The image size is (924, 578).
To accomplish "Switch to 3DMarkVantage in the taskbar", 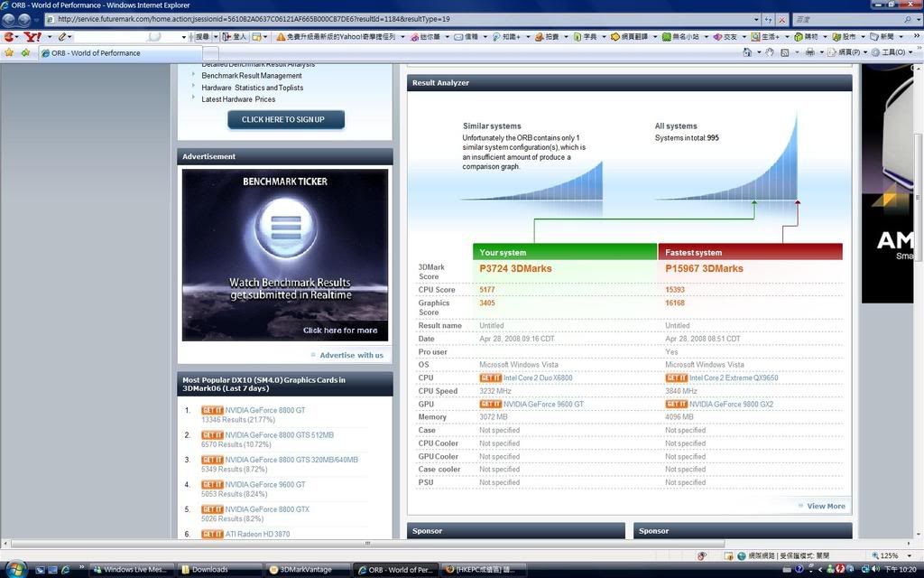I will [307, 570].
